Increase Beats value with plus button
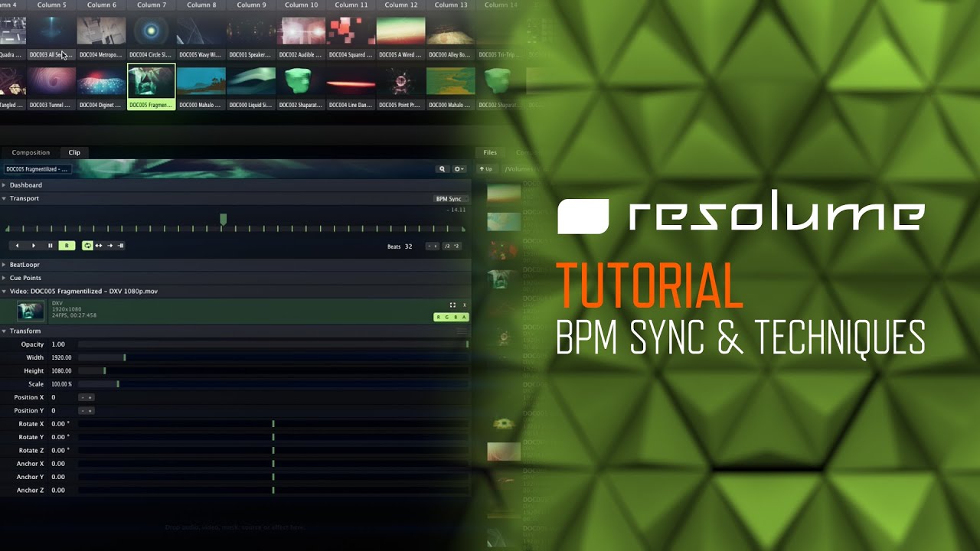 click(x=436, y=246)
